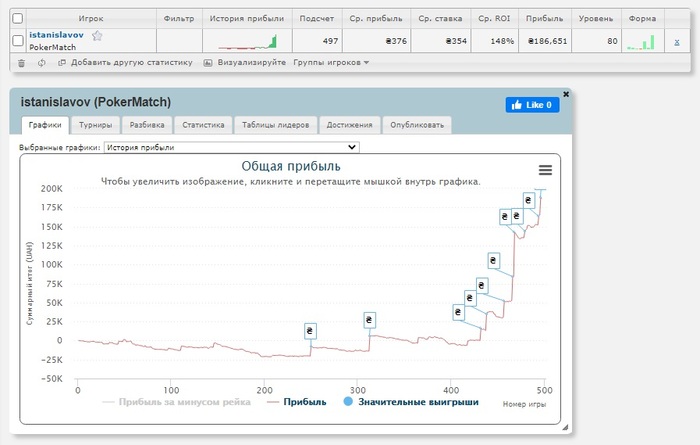Click the profit value ₴186,651

(x=547, y=41)
